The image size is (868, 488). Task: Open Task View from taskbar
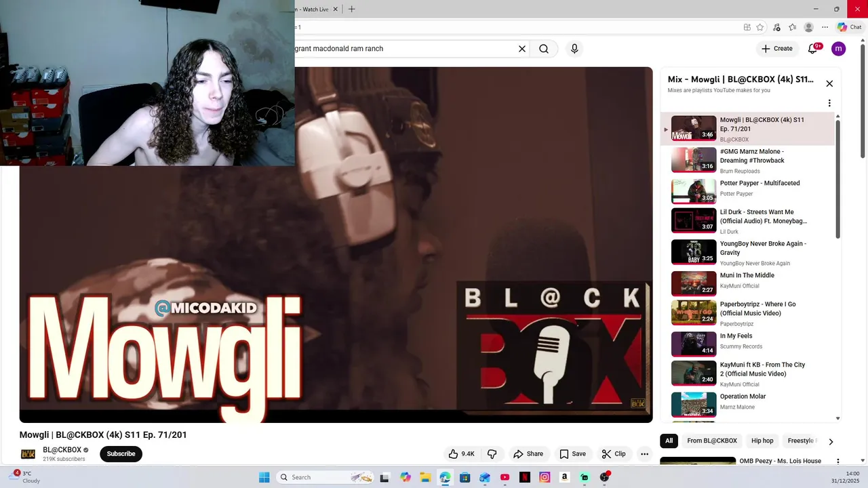point(384,477)
